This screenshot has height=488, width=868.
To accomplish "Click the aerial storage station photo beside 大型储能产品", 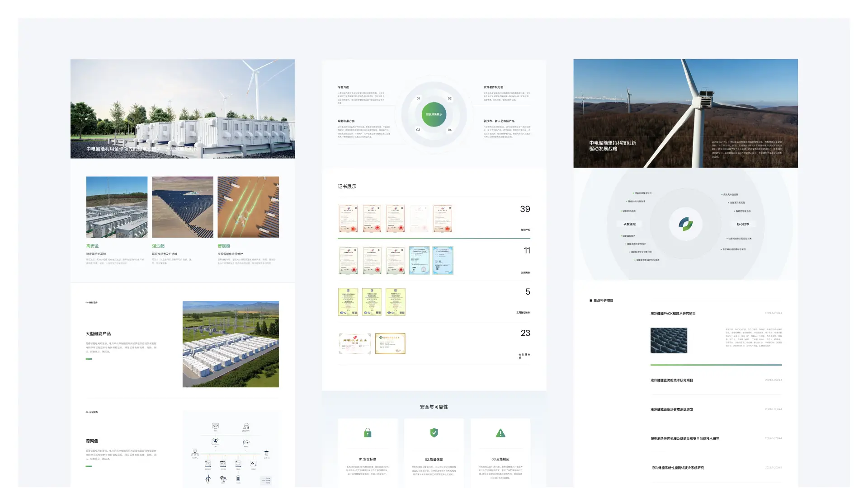I will click(x=231, y=344).
